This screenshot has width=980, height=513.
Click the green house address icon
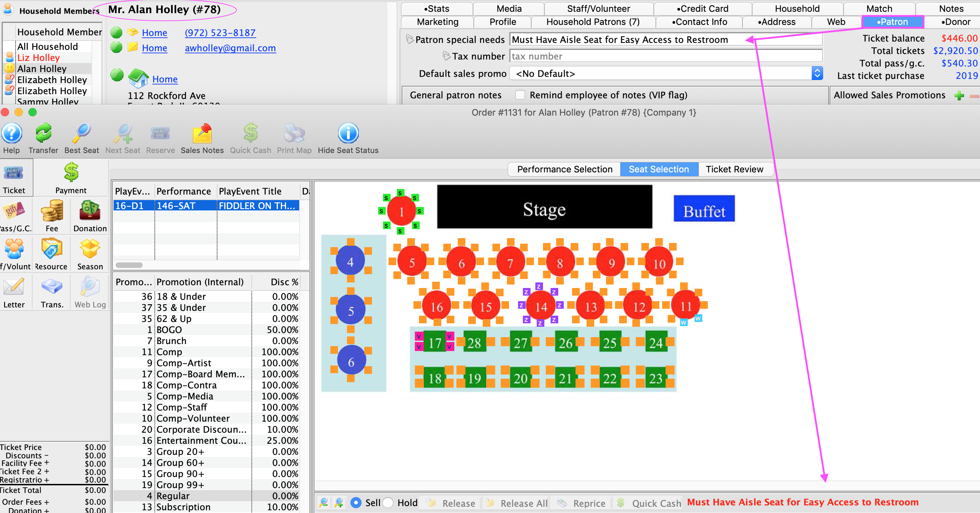point(138,78)
